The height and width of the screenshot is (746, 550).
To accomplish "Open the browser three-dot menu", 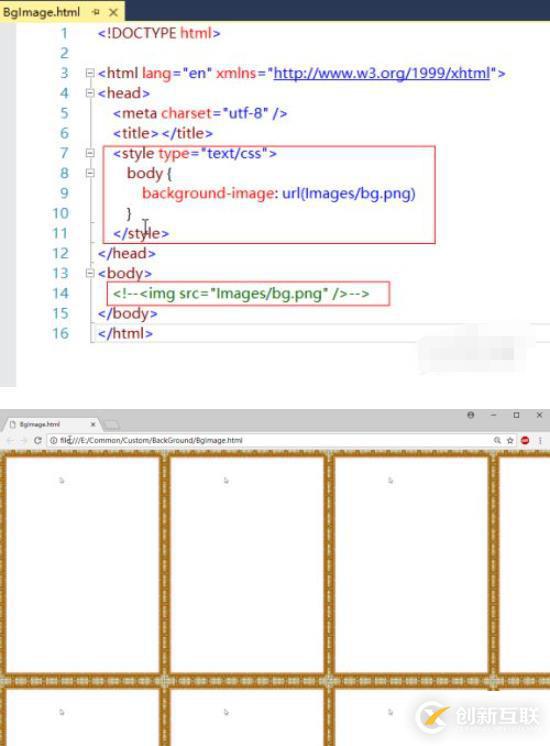I will coord(540,440).
